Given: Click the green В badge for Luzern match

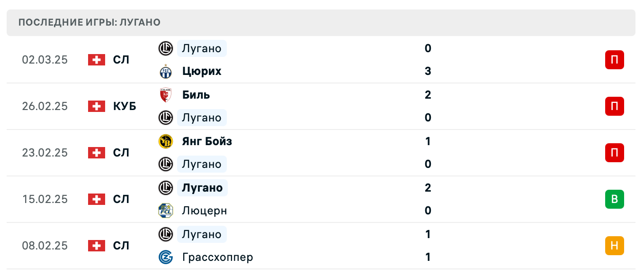Looking at the screenshot, I should tap(614, 199).
